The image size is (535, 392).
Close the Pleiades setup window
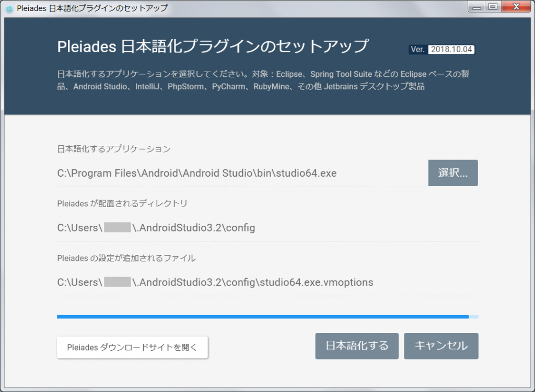tap(516, 7)
